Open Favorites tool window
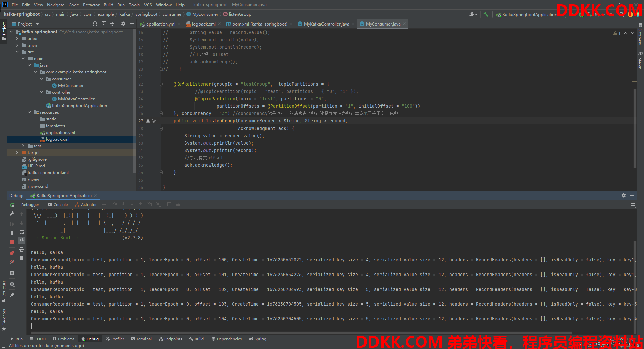This screenshot has height=349, width=644. click(x=4, y=320)
